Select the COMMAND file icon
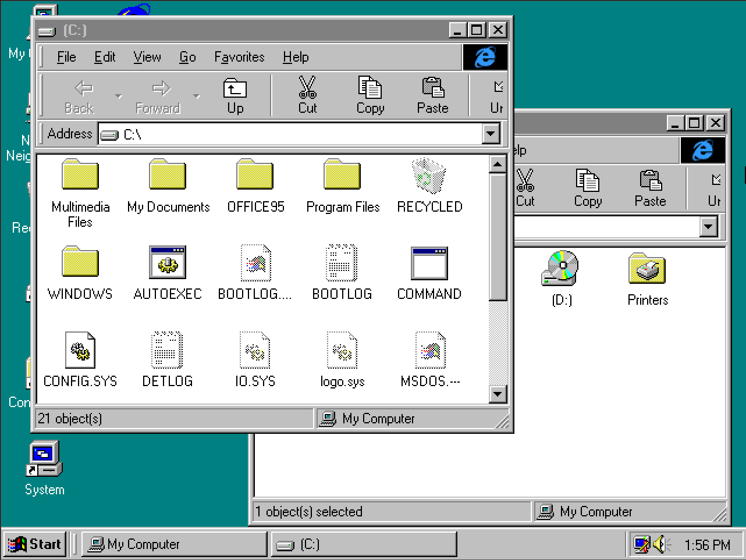This screenshot has height=560, width=746. click(x=429, y=263)
